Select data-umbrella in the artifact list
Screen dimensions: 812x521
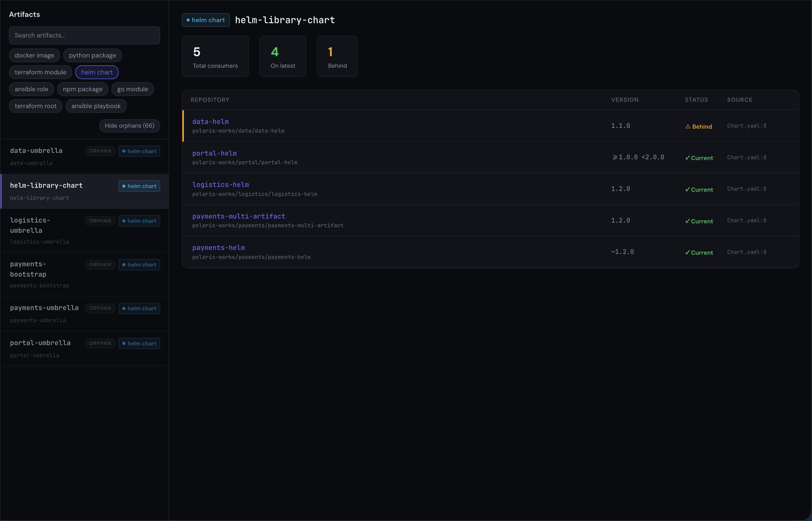click(x=85, y=156)
